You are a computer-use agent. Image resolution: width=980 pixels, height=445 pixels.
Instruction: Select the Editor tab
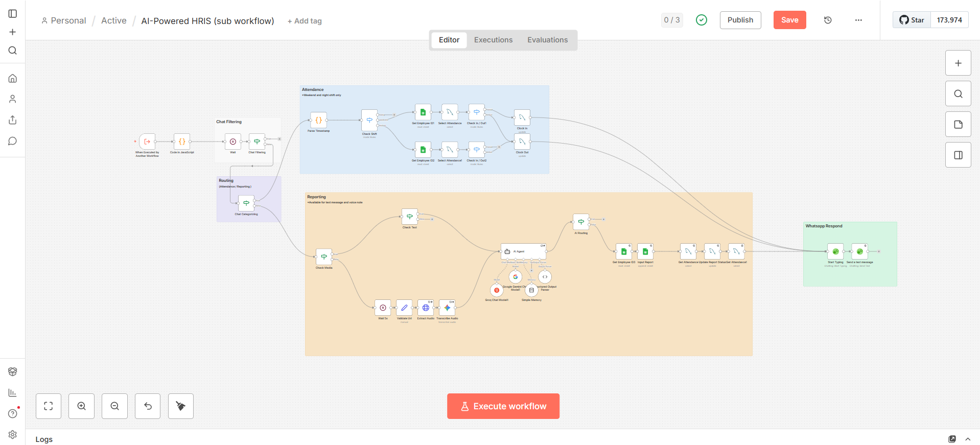449,40
